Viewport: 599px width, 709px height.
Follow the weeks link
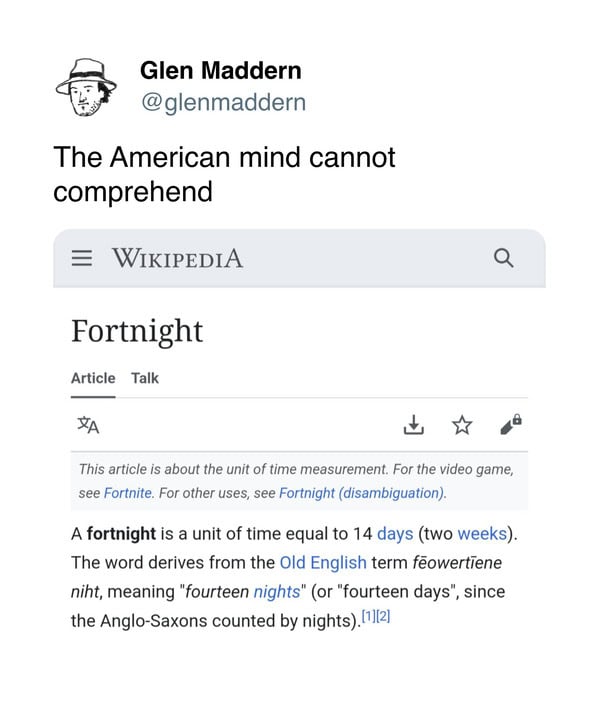click(x=482, y=534)
